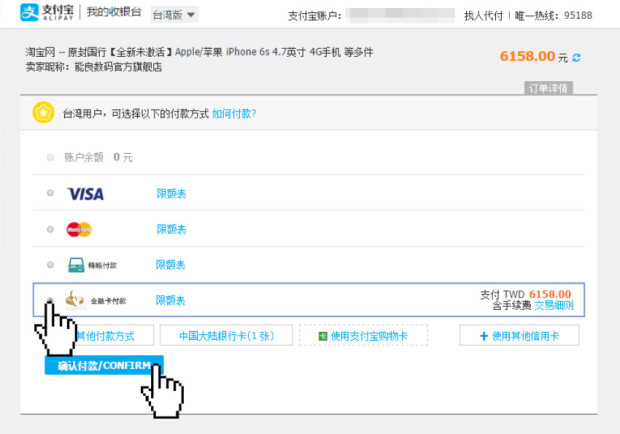Screen dimensions: 620x434
Task: Open the 如何付款? help link
Action: 234,114
